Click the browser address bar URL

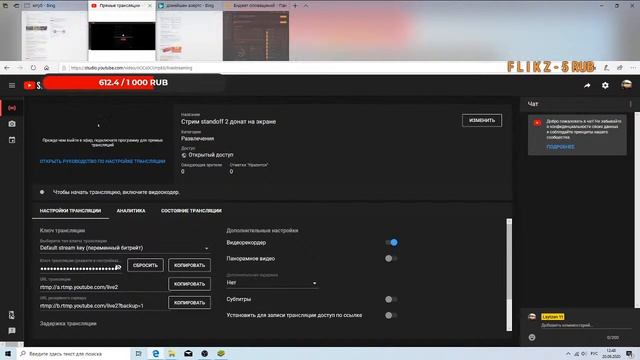point(131,68)
